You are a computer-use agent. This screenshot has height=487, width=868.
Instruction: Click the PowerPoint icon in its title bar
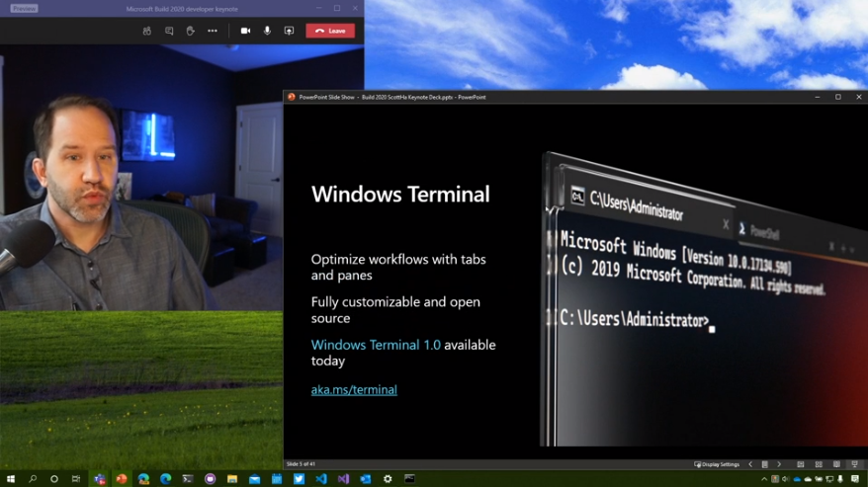[x=292, y=97]
